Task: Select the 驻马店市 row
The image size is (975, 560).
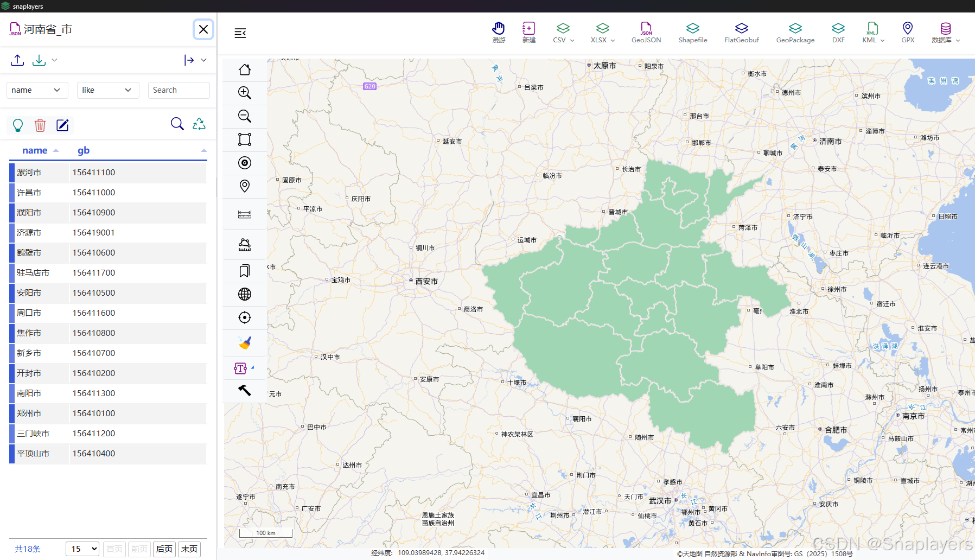Action: coord(108,273)
